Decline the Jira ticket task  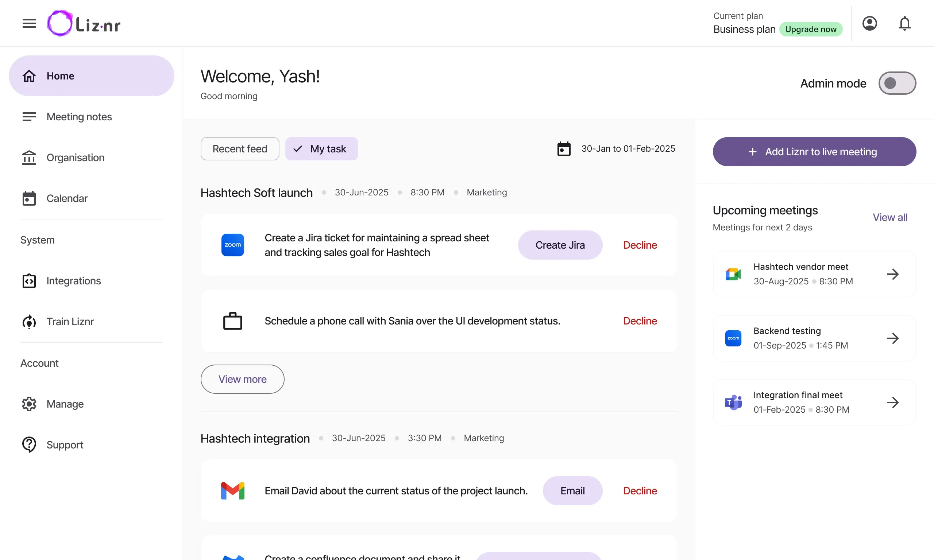click(640, 245)
